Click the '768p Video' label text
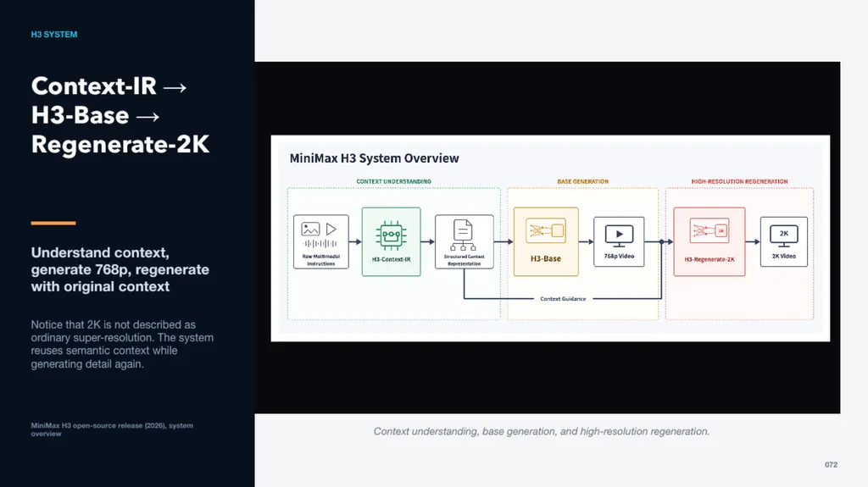Screen dimensions: 868x487 click(619, 257)
